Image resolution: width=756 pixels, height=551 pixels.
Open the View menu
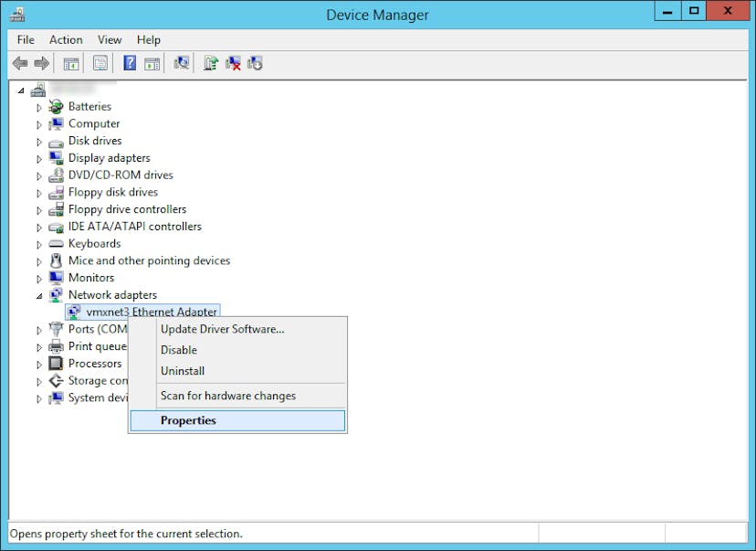[x=110, y=39]
